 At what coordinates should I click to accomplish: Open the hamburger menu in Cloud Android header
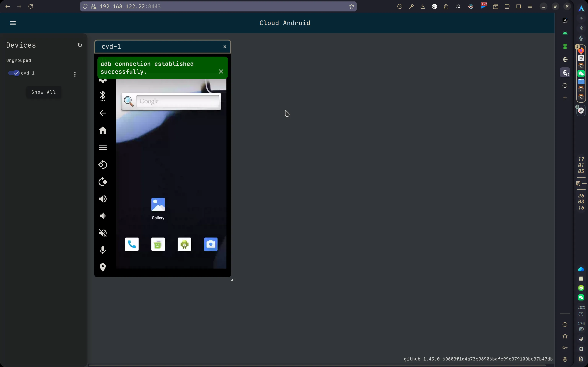tap(13, 23)
